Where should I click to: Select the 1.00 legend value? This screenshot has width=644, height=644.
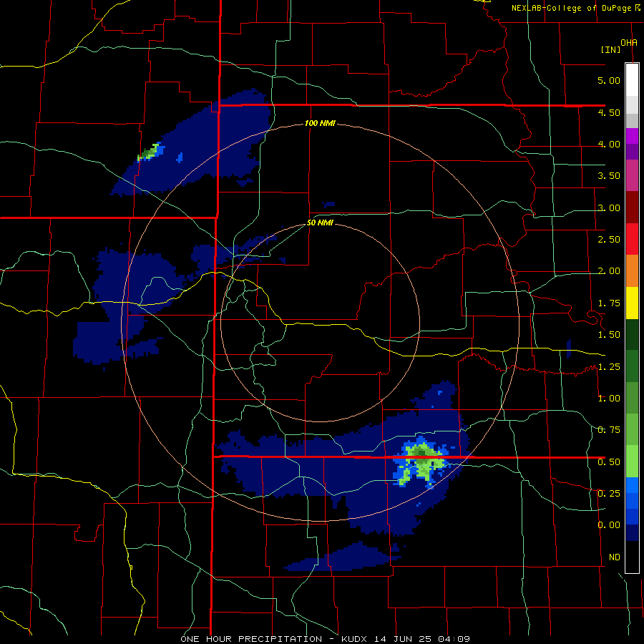coord(609,399)
